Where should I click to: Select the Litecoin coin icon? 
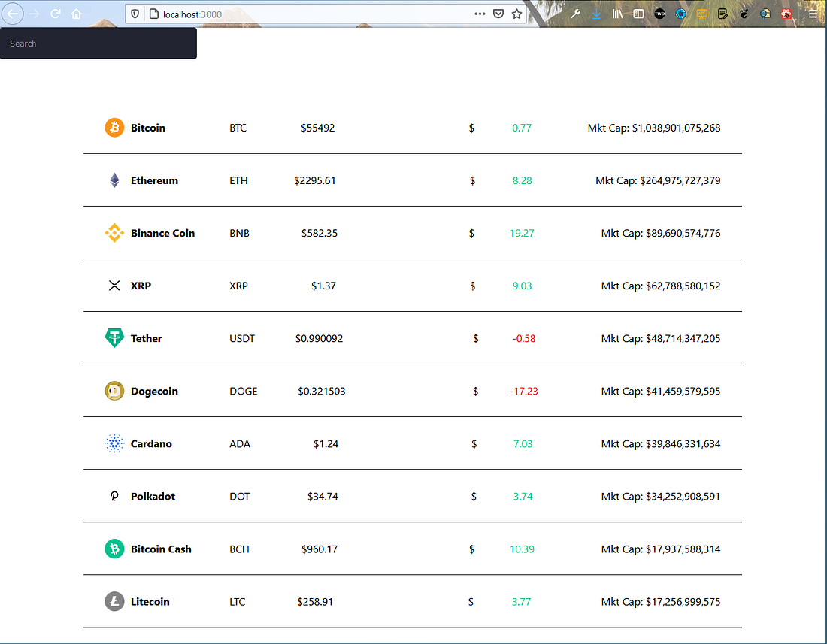click(114, 601)
